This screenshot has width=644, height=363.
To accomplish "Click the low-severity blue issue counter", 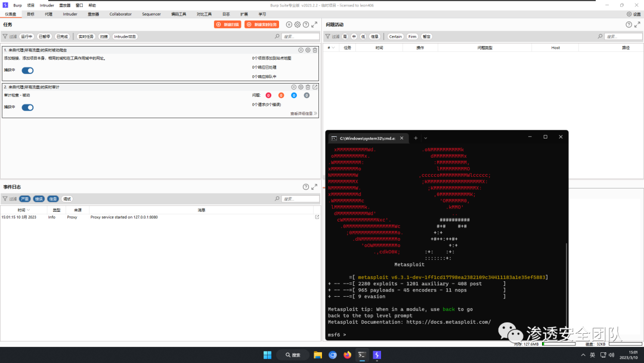I will tap(294, 96).
